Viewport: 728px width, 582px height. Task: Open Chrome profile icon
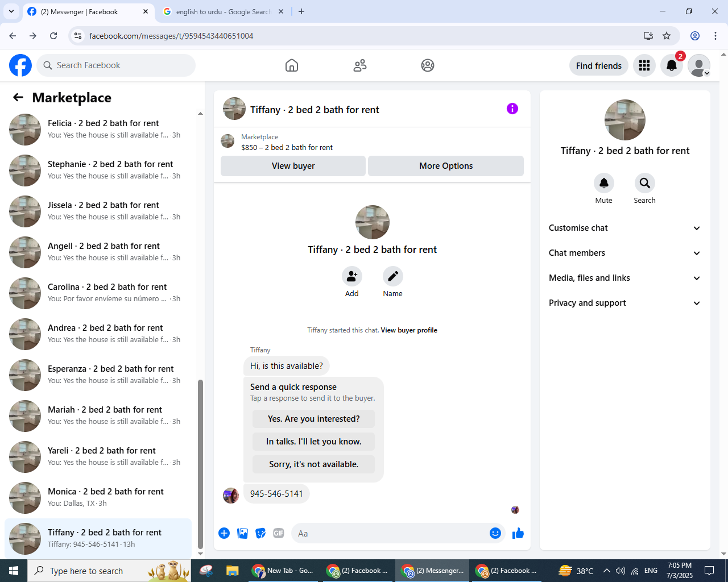[x=695, y=36]
